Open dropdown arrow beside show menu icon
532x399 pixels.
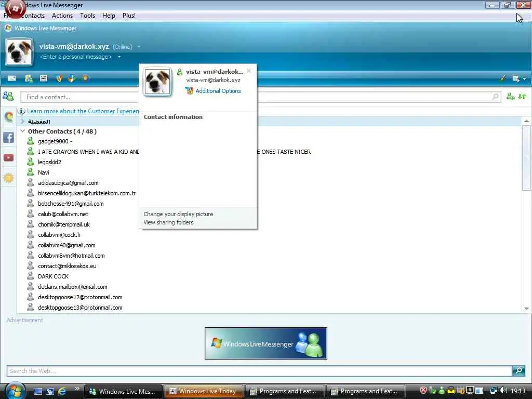[x=525, y=79]
